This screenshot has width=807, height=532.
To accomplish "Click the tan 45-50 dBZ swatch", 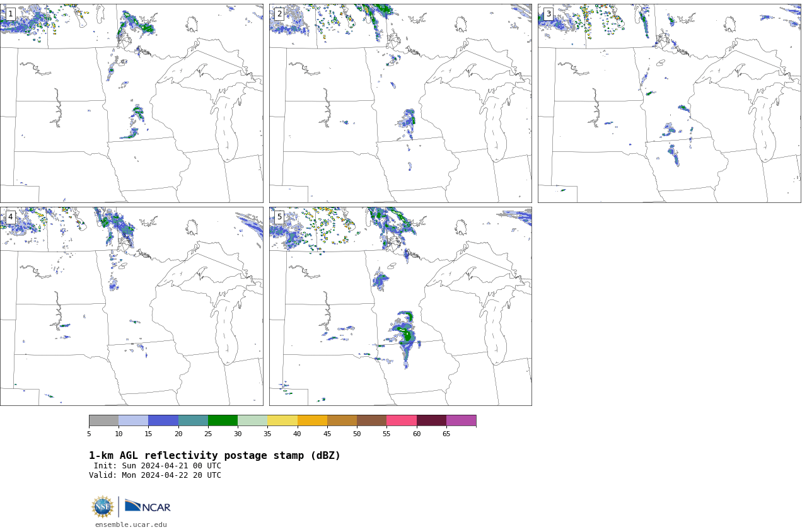I will coord(342,420).
